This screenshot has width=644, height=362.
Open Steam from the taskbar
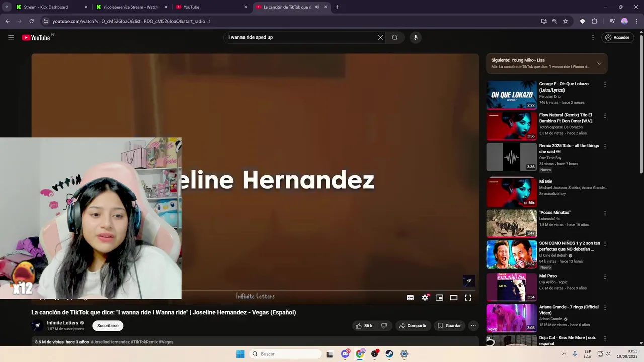(x=389, y=354)
